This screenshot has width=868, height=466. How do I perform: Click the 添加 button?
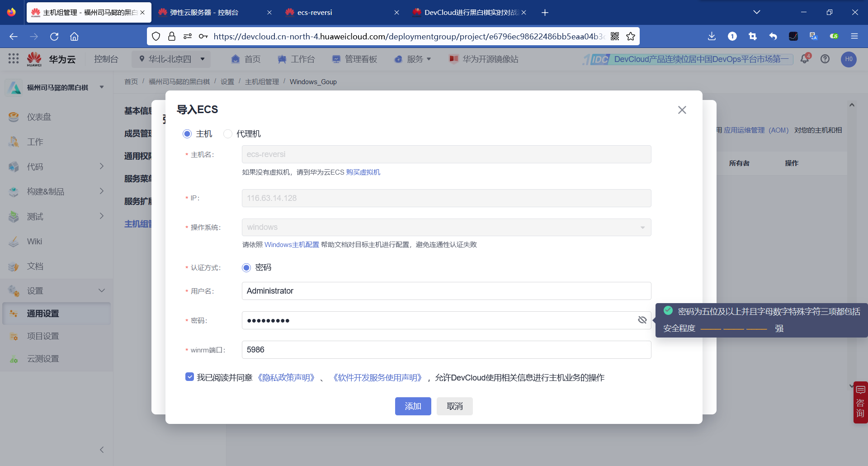(x=413, y=406)
